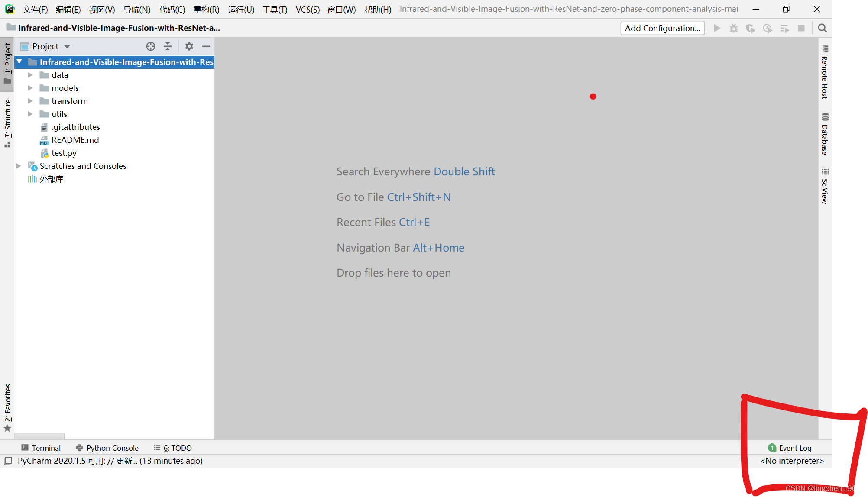This screenshot has width=868, height=497.
Task: Open the Project view dropdown
Action: click(x=67, y=47)
